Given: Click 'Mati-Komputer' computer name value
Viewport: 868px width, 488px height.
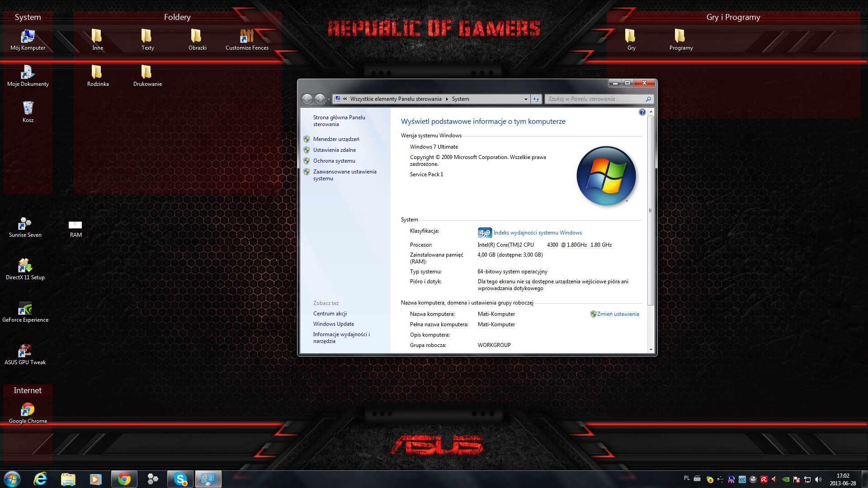Looking at the screenshot, I should pos(496,314).
